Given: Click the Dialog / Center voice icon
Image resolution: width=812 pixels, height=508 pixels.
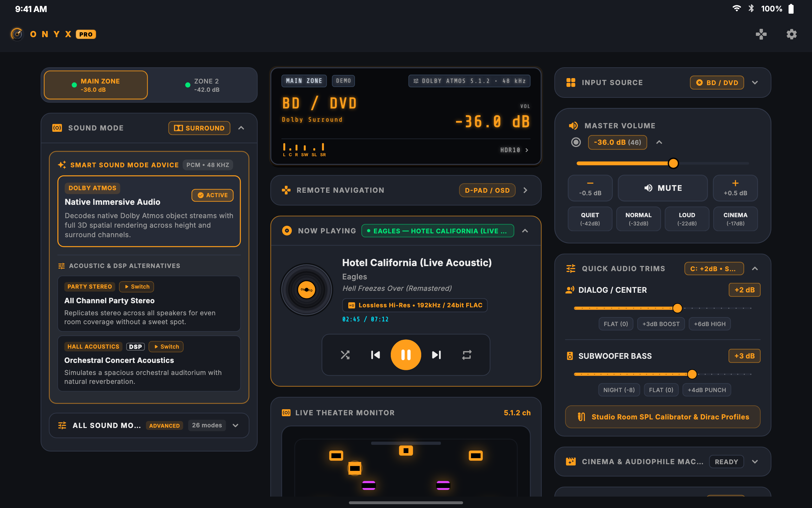Looking at the screenshot, I should pyautogui.click(x=570, y=290).
